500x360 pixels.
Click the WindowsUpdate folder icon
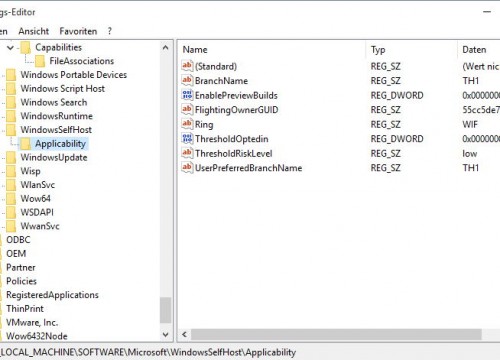(x=11, y=157)
